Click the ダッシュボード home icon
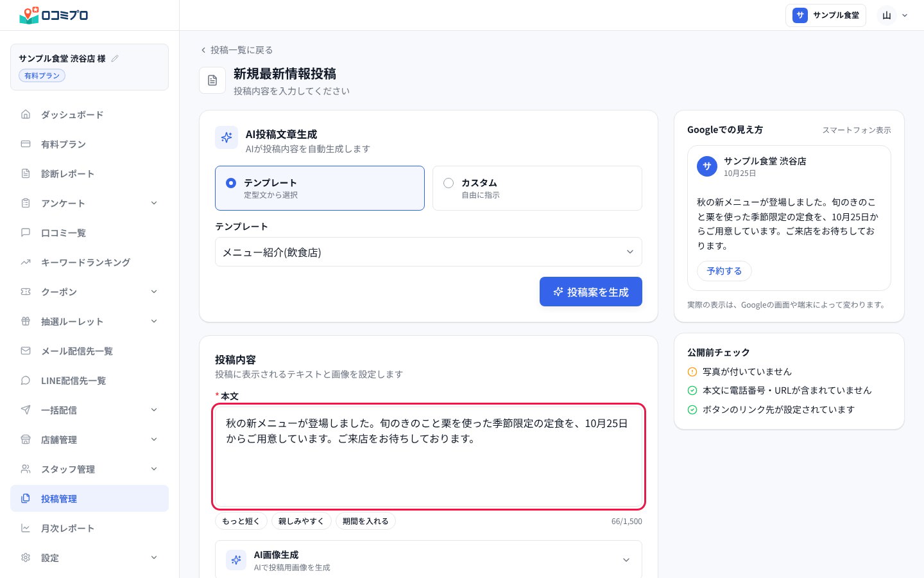 pos(26,114)
